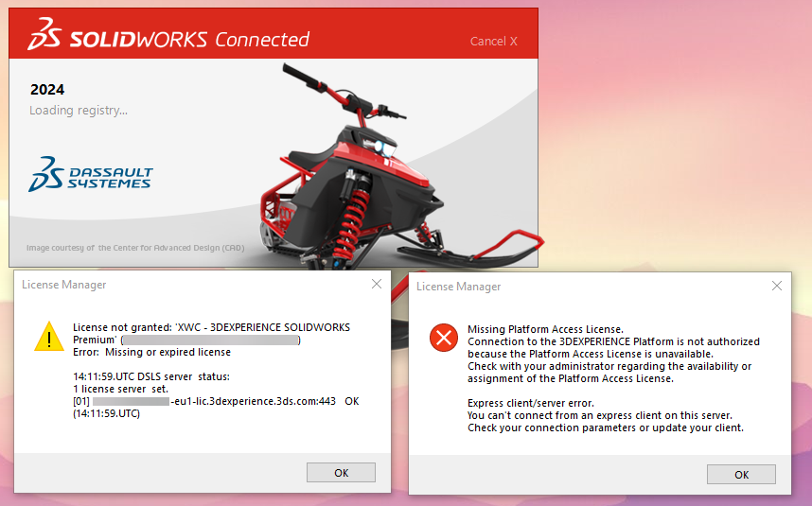Click the 'Loading registry...' status text
Image resolution: width=812 pixels, height=506 pixels.
tap(79, 111)
